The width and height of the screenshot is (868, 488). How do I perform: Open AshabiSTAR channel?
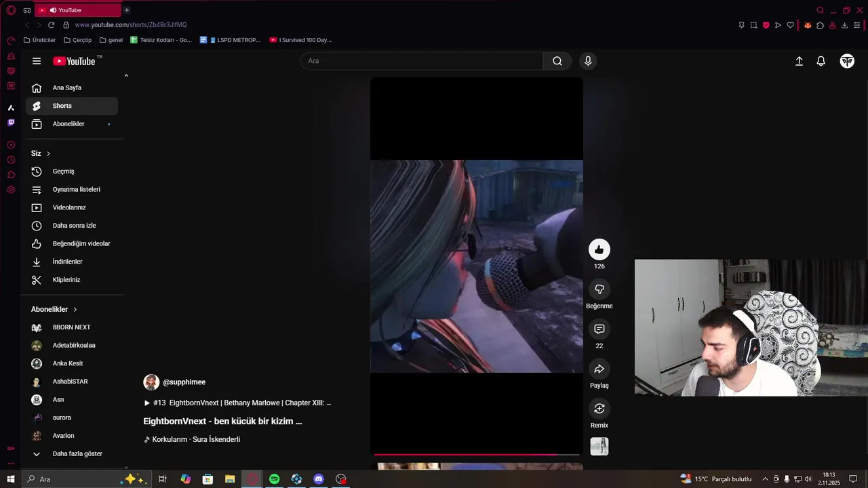(x=72, y=382)
